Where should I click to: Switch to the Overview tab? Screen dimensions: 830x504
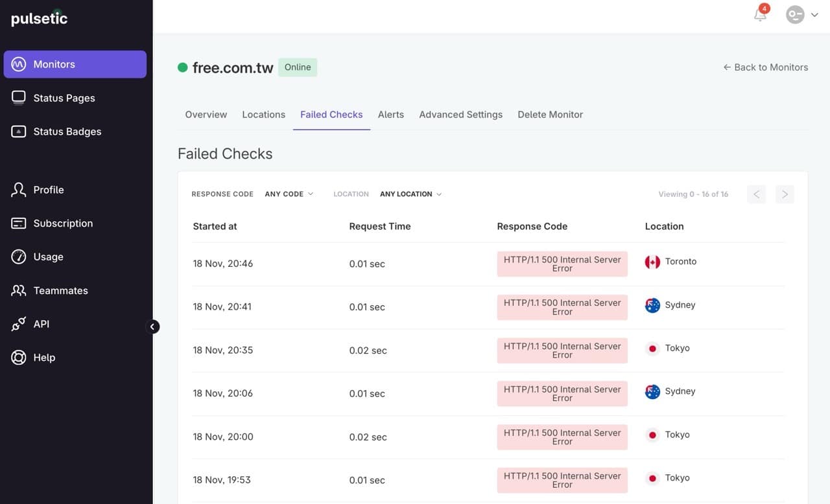click(x=206, y=115)
